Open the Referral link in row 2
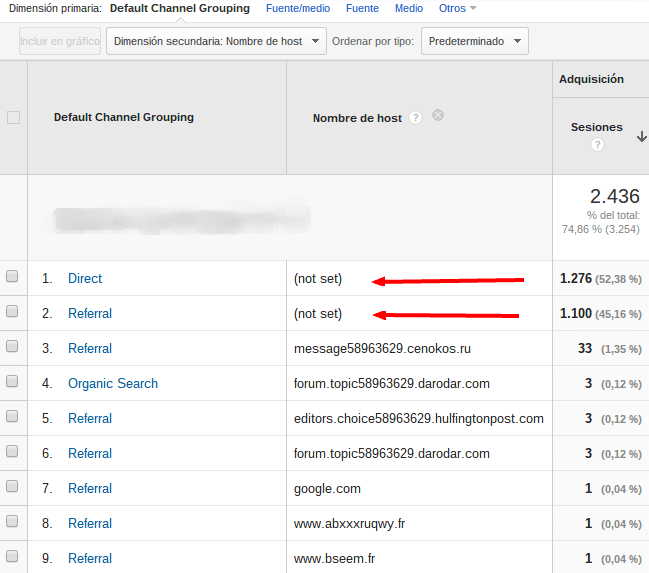The image size is (649, 573). [90, 313]
